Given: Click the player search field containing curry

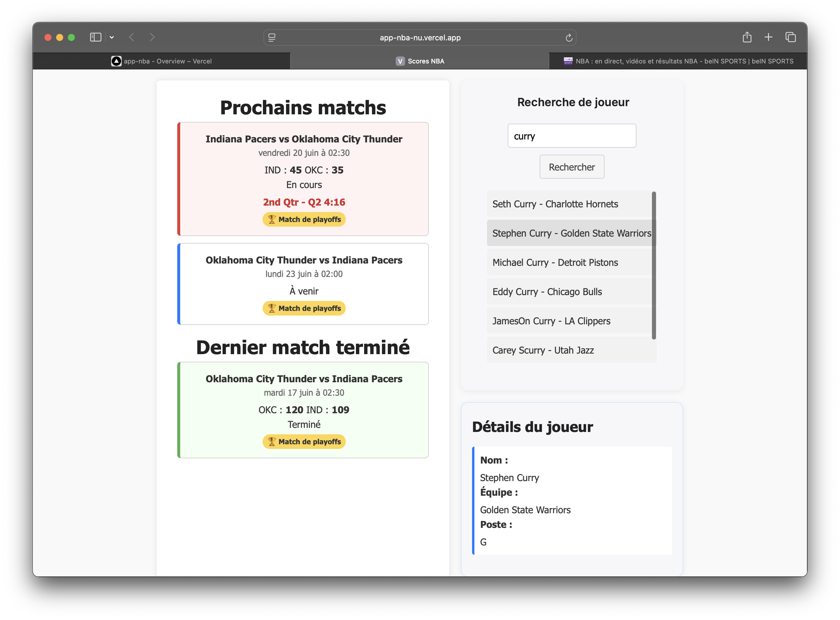Looking at the screenshot, I should 572,136.
